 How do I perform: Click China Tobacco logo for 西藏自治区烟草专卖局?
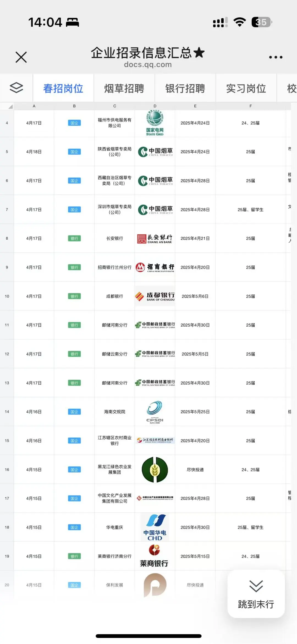tap(155, 181)
